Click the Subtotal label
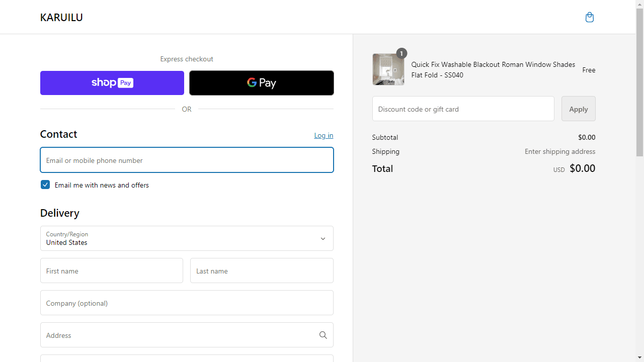 pyautogui.click(x=385, y=137)
